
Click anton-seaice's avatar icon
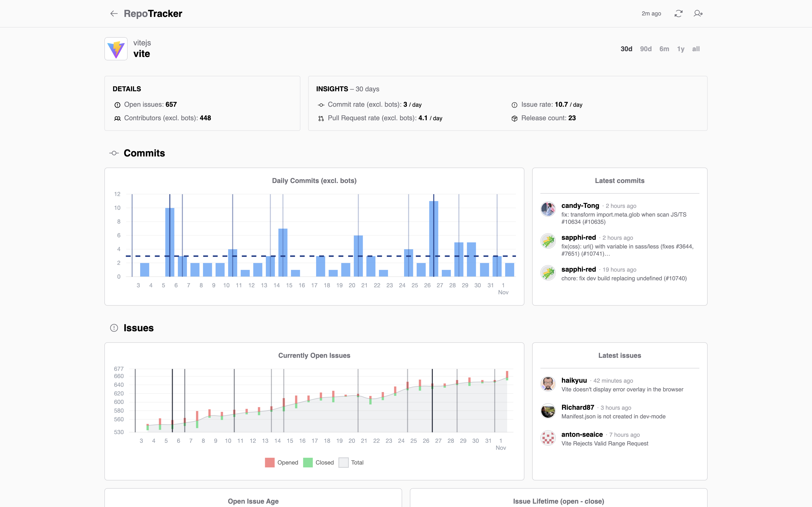(548, 438)
